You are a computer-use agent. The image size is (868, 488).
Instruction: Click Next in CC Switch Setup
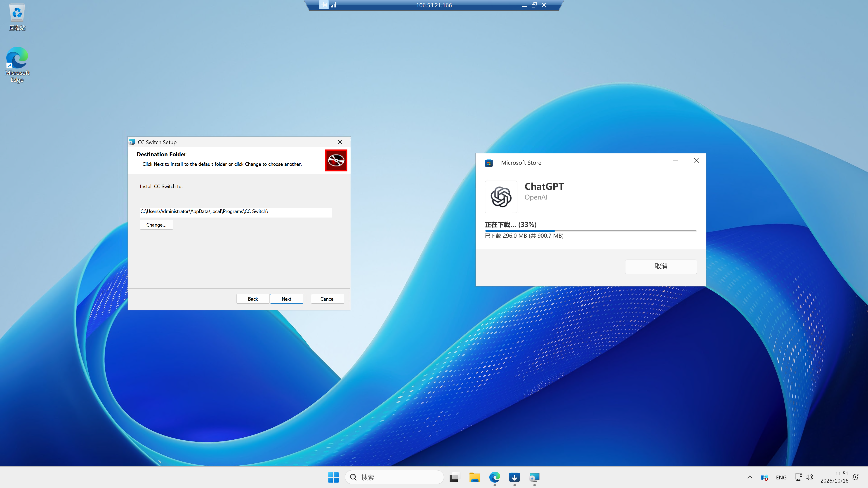286,299
